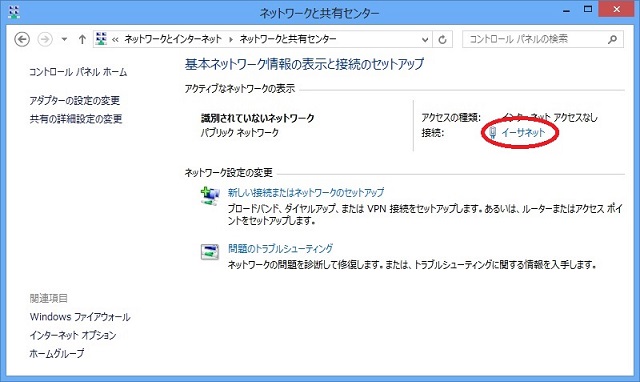Click the troubleshooting wizard icon
This screenshot has width=640, height=382.
point(210,251)
